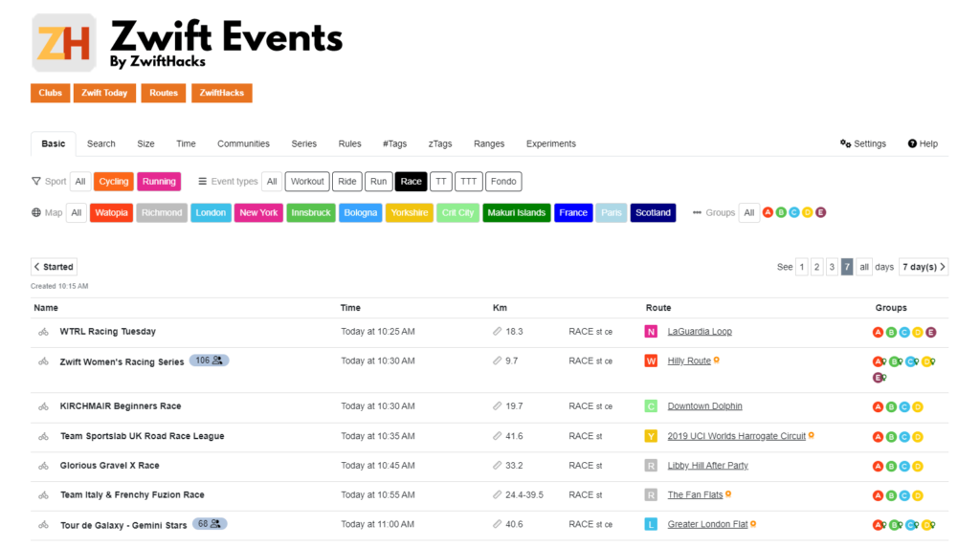The width and height of the screenshot is (980, 547).
Task: Toggle the Workout event type filter
Action: pos(307,182)
